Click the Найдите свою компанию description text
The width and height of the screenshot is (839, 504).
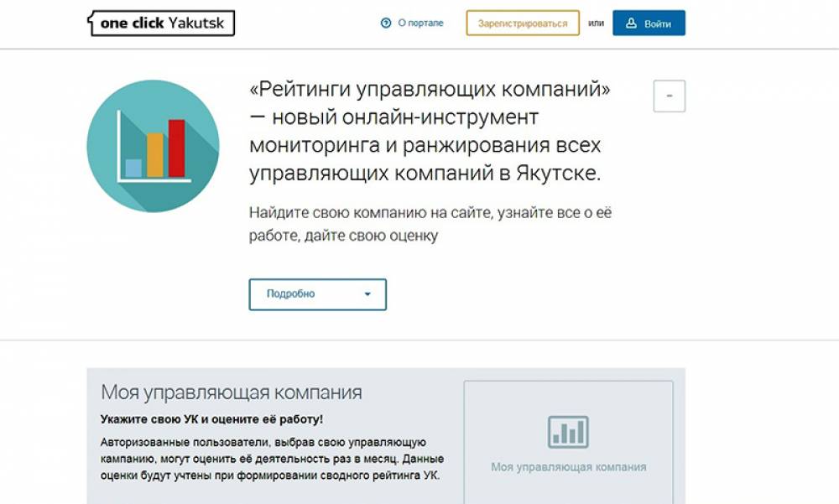click(430, 224)
